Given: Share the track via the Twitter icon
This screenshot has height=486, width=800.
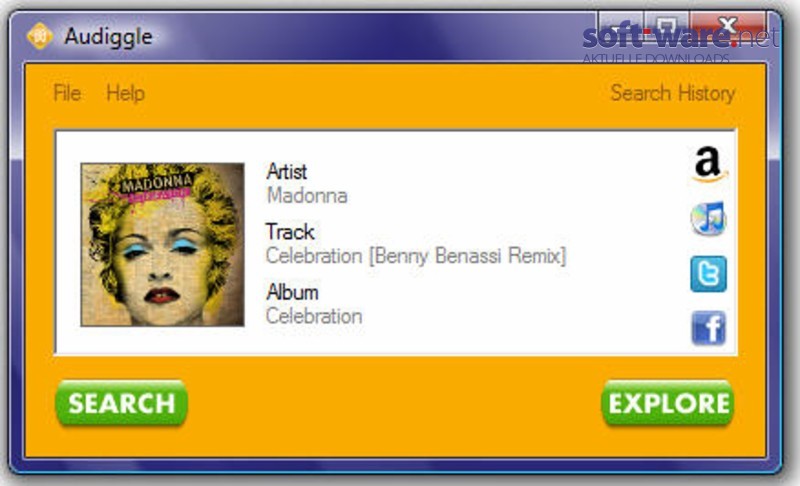Looking at the screenshot, I should tap(708, 274).
